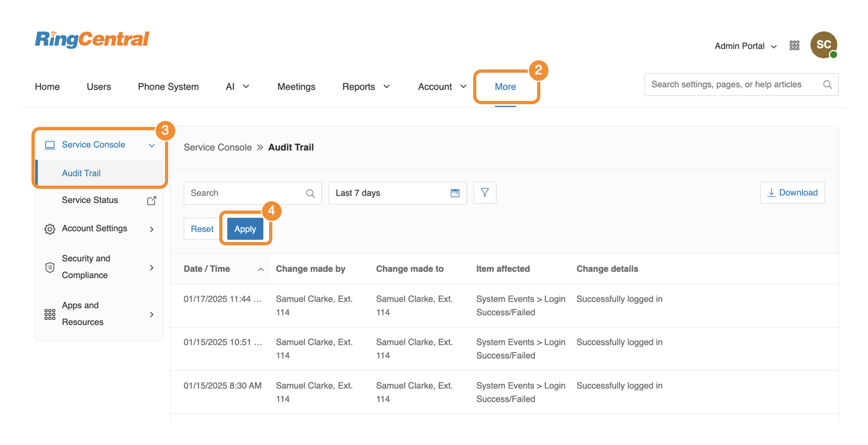Open the Reports menu dropdown
The image size is (868, 445).
coord(366,87)
